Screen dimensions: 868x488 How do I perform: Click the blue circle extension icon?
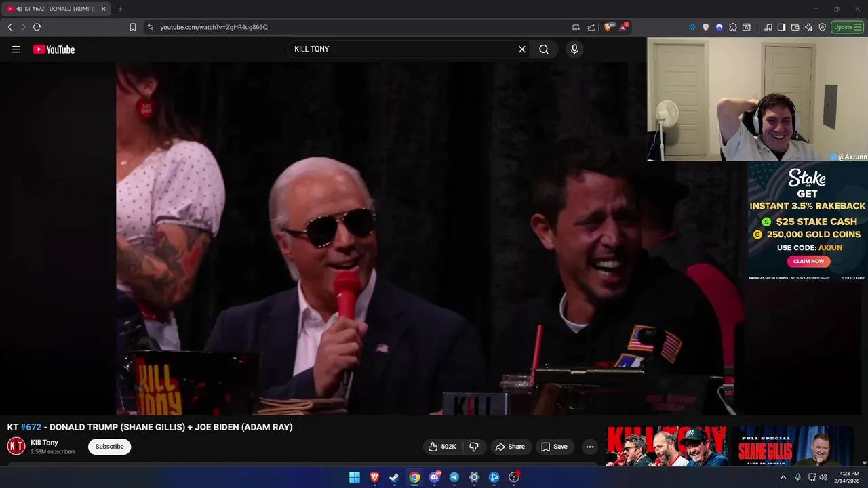pos(719,27)
